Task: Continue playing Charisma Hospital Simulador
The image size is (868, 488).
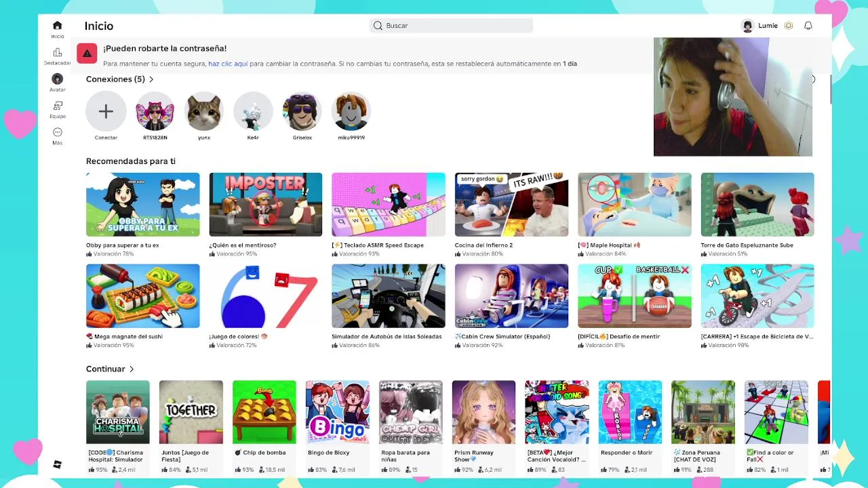Action: pyautogui.click(x=118, y=412)
